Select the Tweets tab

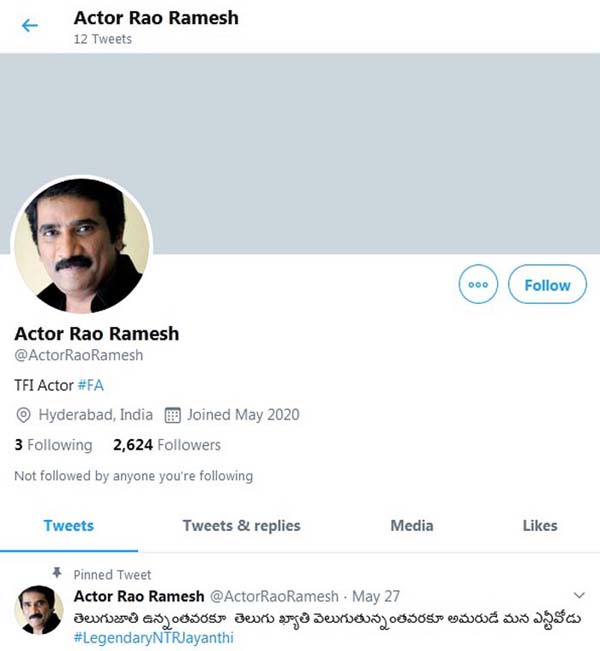tap(69, 526)
